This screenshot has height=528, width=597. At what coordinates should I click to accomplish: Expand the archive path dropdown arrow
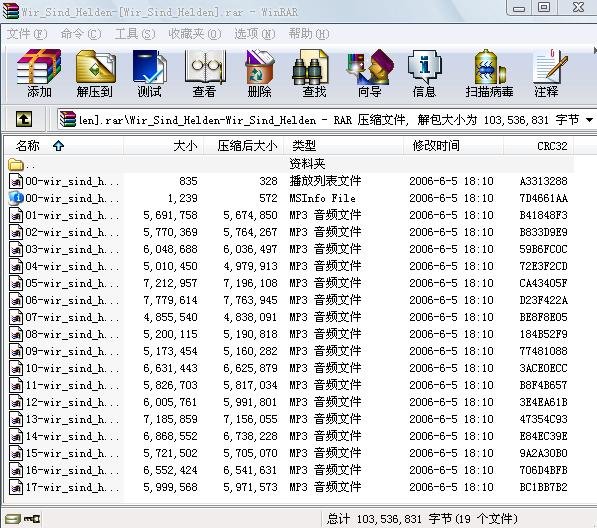589,120
